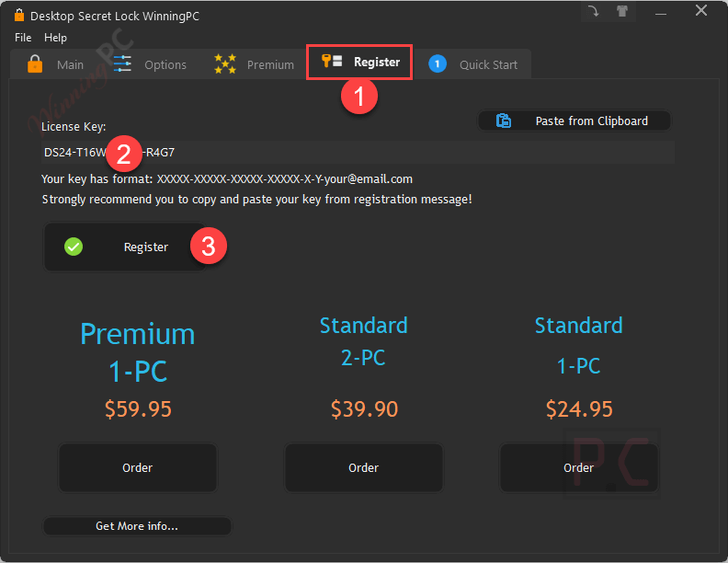Minimize the Desktop Secret Lock window
Viewport: 728px width, 563px height.
coord(661,13)
